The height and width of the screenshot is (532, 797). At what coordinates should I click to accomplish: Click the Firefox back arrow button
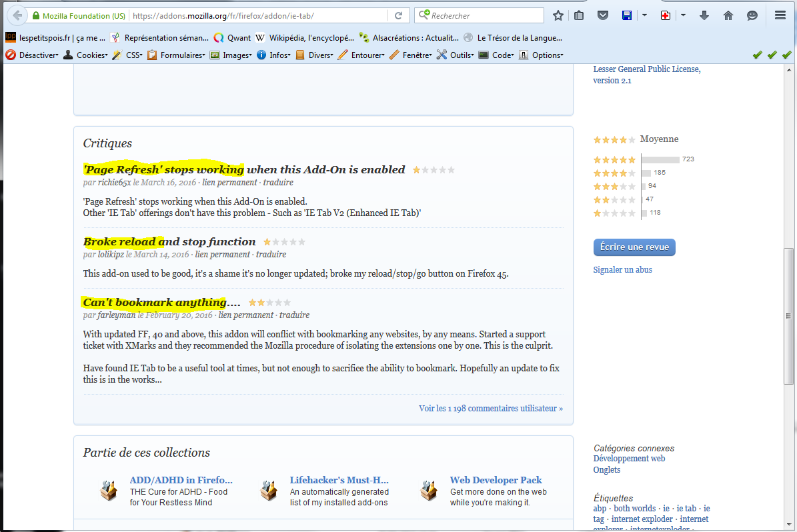pos(17,15)
